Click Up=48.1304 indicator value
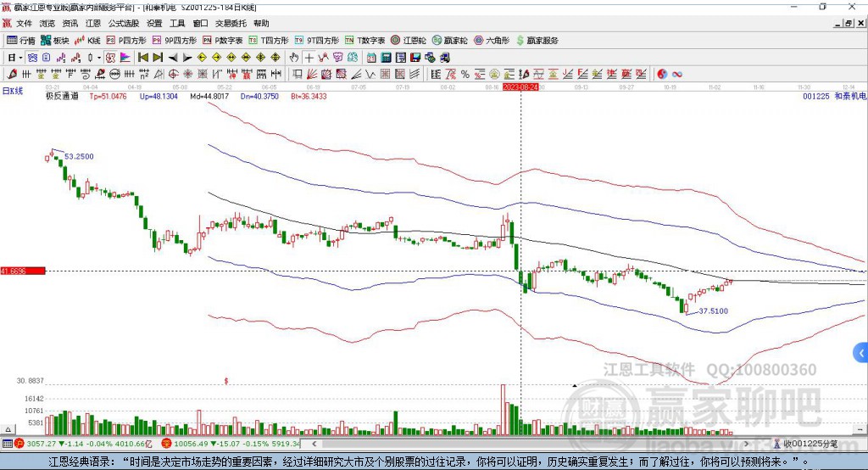 (x=159, y=96)
